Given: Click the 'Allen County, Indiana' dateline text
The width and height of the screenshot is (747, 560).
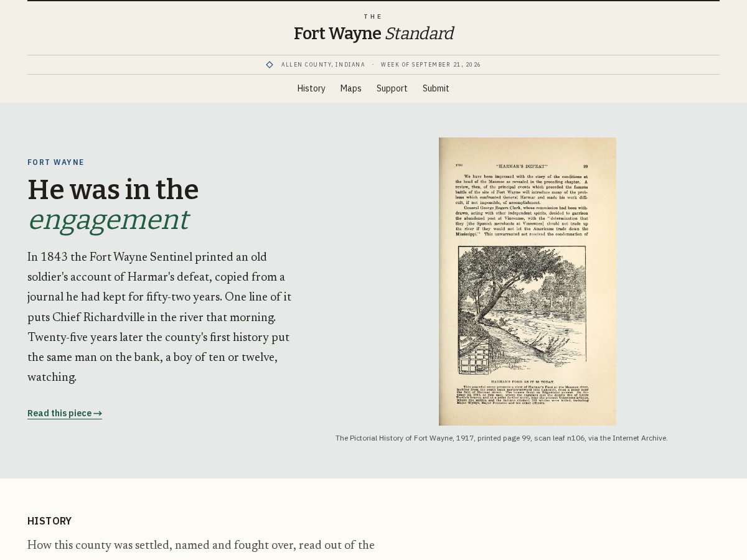Looking at the screenshot, I should click(x=323, y=65).
